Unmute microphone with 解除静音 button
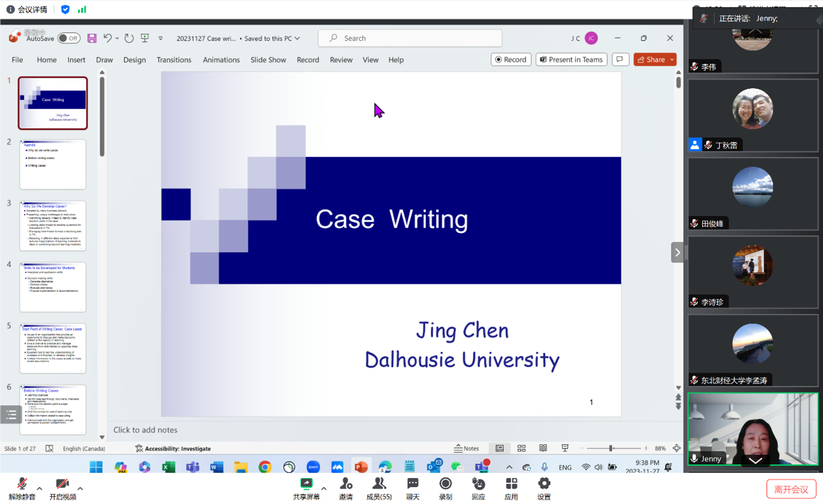The height and width of the screenshot is (504, 823). [x=22, y=489]
